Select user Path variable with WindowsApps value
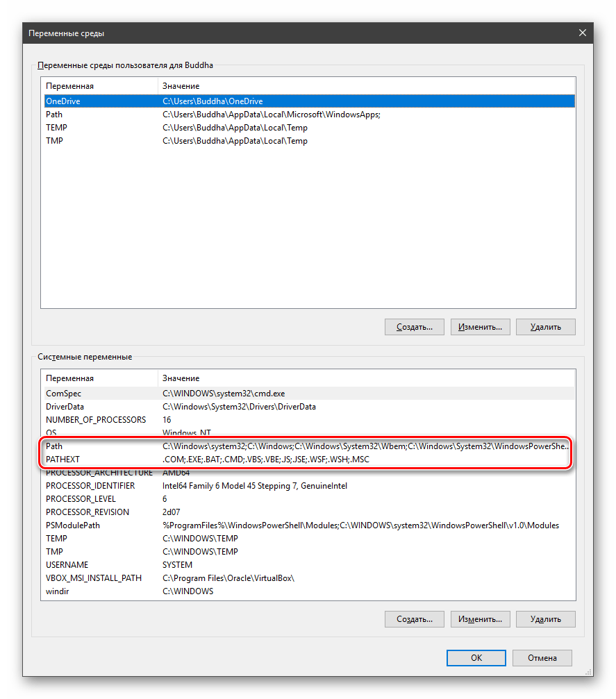The image size is (616, 699). pos(309,115)
